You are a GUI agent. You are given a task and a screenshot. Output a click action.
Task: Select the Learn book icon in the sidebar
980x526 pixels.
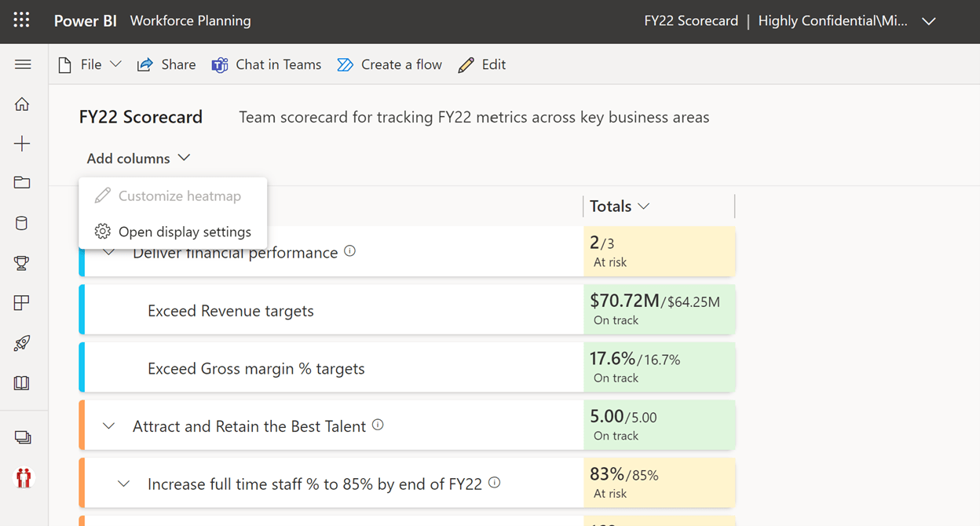click(x=22, y=383)
